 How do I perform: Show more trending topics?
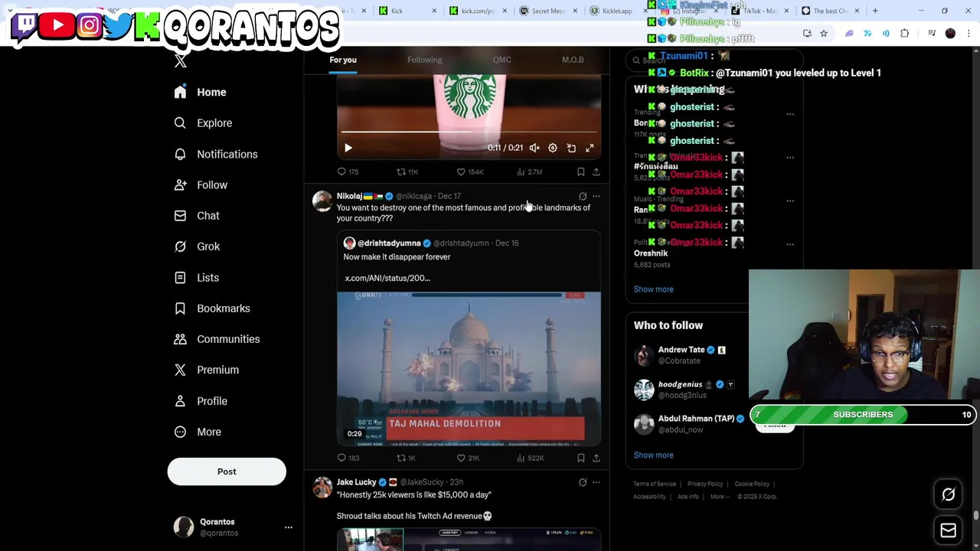pyautogui.click(x=653, y=289)
